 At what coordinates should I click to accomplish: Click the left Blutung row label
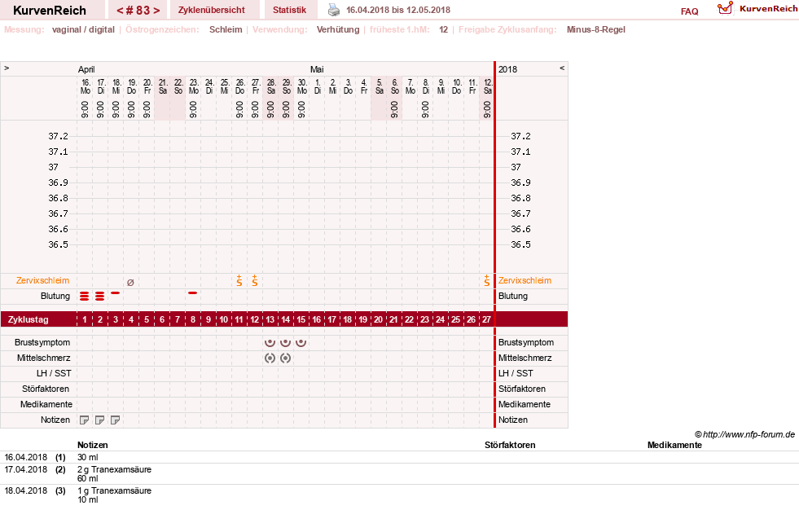click(55, 296)
